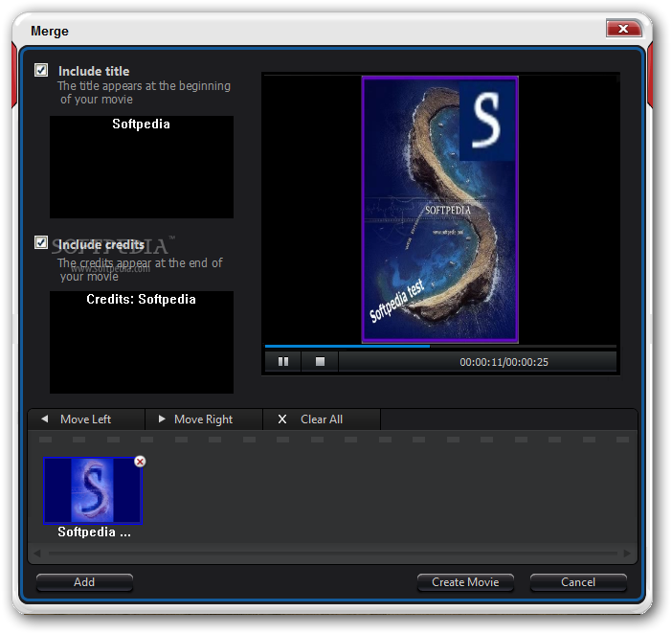Uncheck the Include credits checkbox
Screen dimensions: 672x634
point(41,242)
